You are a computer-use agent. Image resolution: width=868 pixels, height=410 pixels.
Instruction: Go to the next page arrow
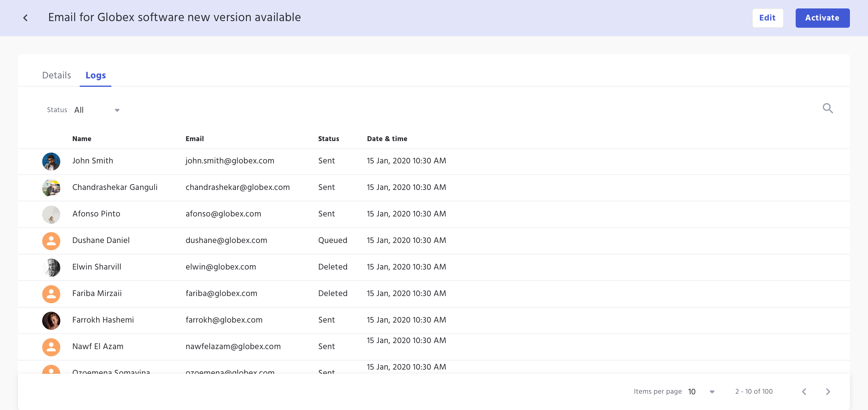[x=828, y=391]
